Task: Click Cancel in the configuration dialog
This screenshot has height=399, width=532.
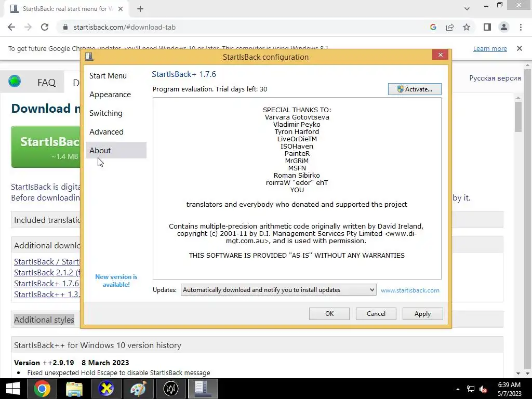Action: click(376, 314)
